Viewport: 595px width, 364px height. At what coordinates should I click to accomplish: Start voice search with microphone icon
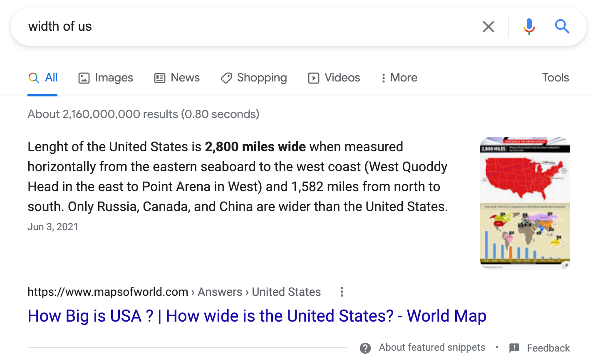pos(529,27)
